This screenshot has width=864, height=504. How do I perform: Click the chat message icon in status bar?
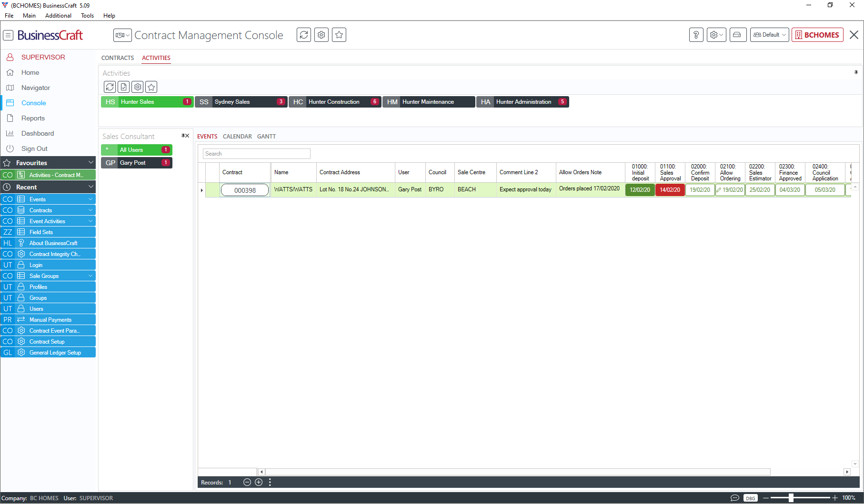[x=735, y=498]
